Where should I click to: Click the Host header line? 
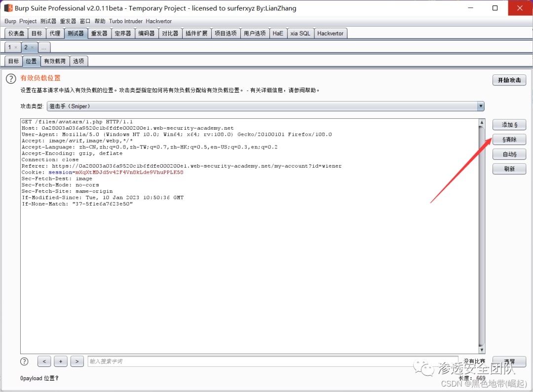pos(127,128)
